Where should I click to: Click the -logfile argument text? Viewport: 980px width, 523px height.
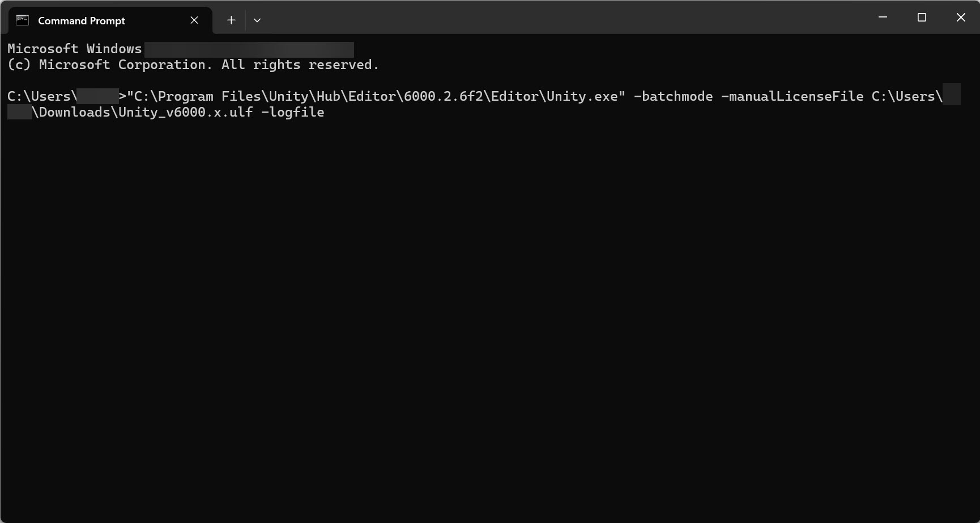tap(293, 112)
